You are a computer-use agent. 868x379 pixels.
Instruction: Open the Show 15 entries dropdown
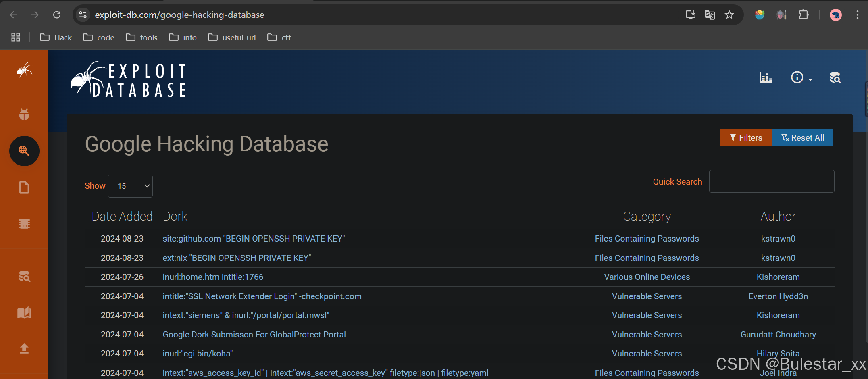click(x=130, y=186)
